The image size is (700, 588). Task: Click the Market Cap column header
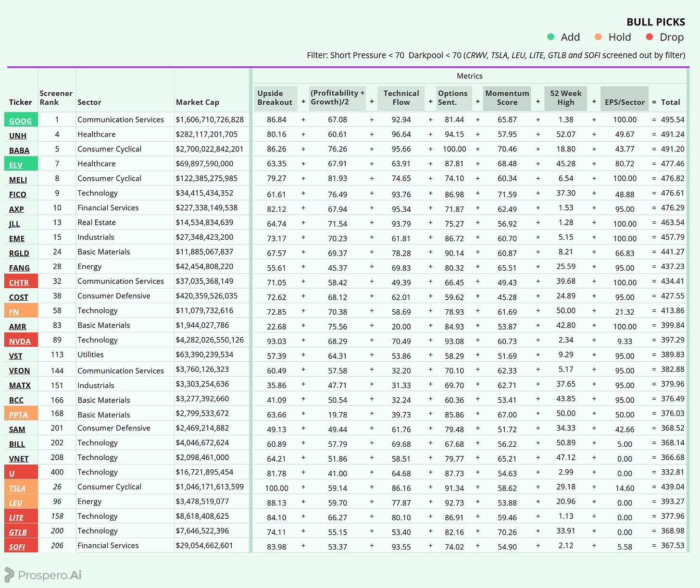[x=198, y=102]
